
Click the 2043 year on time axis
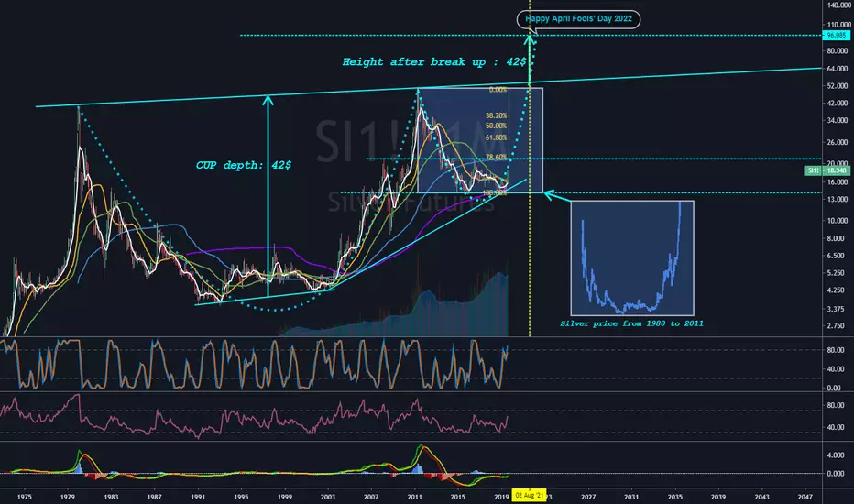(761, 497)
